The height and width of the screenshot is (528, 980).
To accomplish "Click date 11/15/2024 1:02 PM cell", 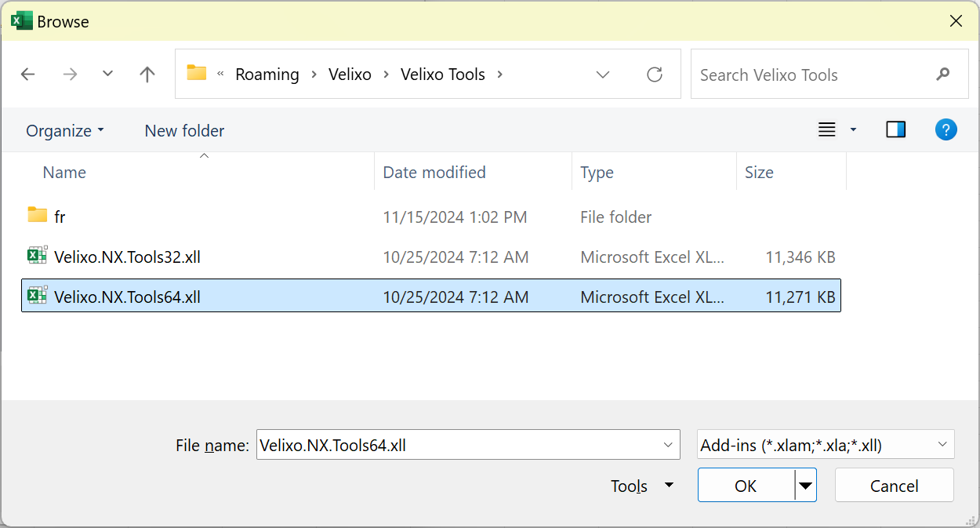I will (455, 217).
